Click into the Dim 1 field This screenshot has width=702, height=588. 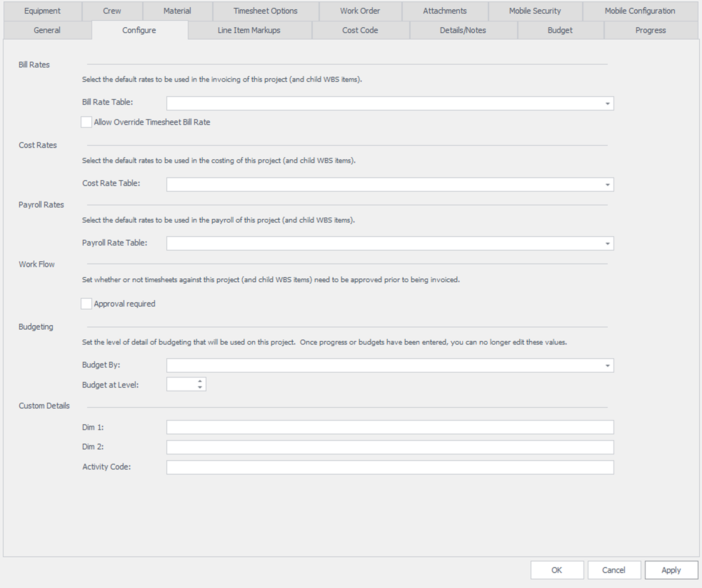pyautogui.click(x=390, y=427)
